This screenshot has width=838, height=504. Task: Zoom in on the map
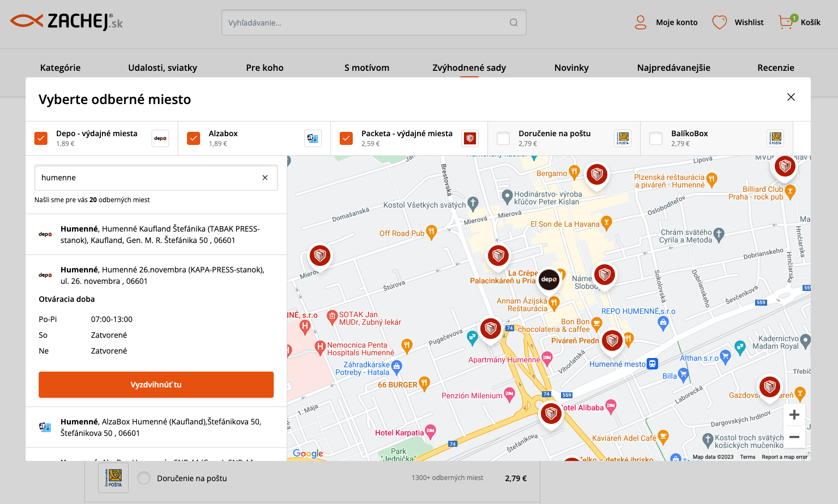tap(794, 415)
